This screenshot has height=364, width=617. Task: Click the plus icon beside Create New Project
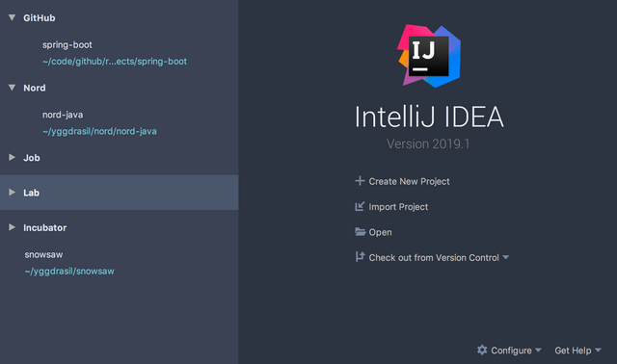click(360, 181)
